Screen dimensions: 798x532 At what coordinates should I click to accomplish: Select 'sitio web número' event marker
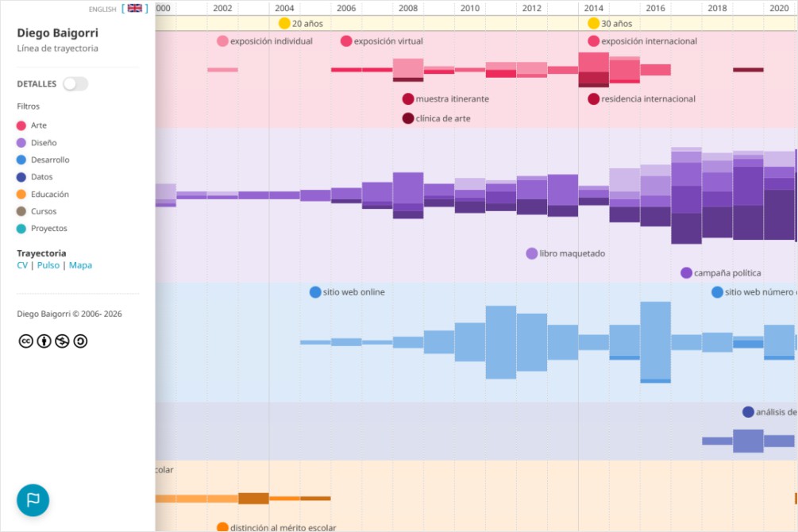717,292
